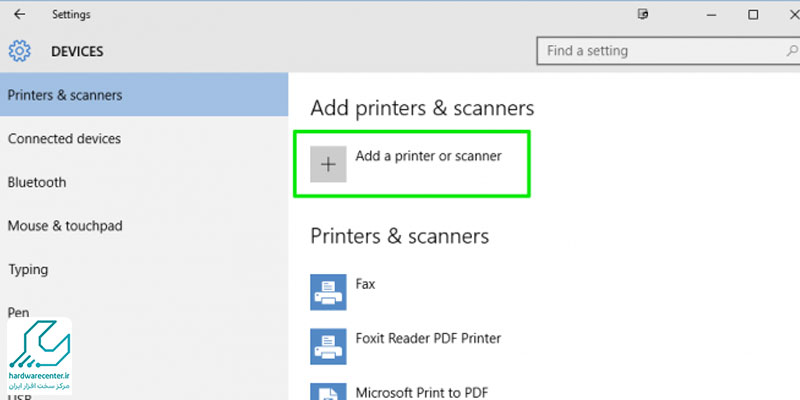The width and height of the screenshot is (800, 400).
Task: Click the title bar icon left of minimize
Action: pyautogui.click(x=643, y=14)
